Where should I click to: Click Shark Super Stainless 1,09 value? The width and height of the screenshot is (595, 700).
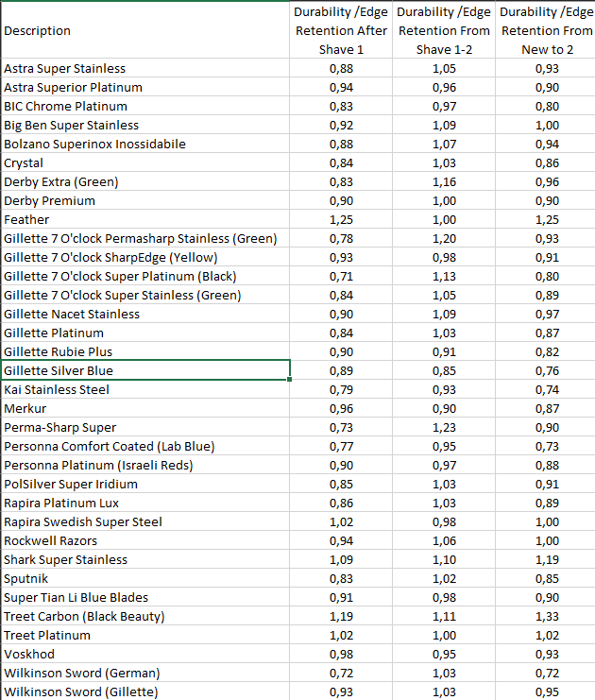tap(341, 560)
